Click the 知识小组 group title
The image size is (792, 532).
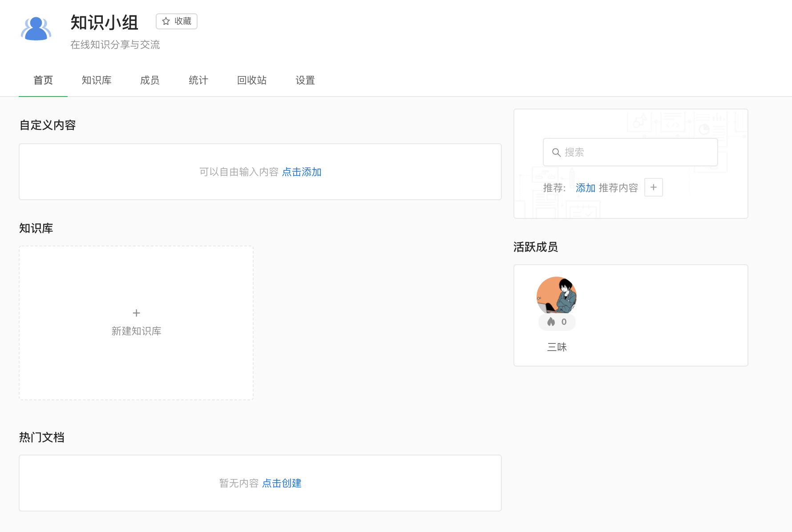click(105, 23)
